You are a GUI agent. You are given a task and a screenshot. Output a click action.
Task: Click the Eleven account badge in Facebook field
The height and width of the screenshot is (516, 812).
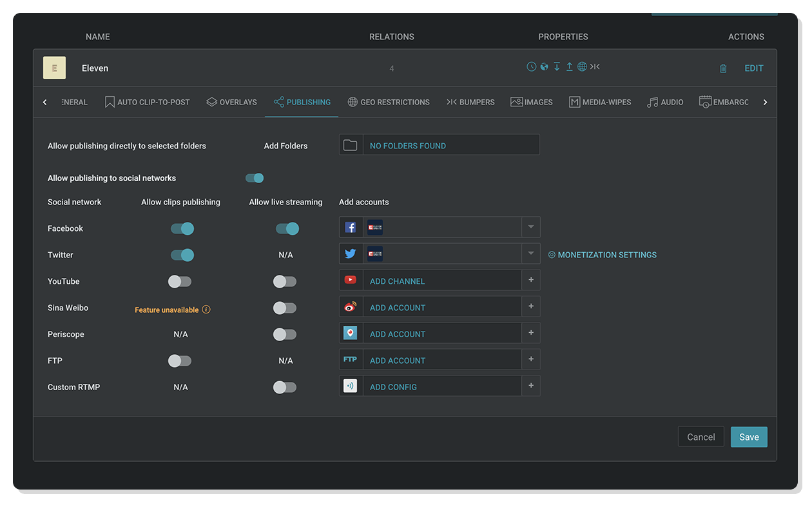pos(375,228)
